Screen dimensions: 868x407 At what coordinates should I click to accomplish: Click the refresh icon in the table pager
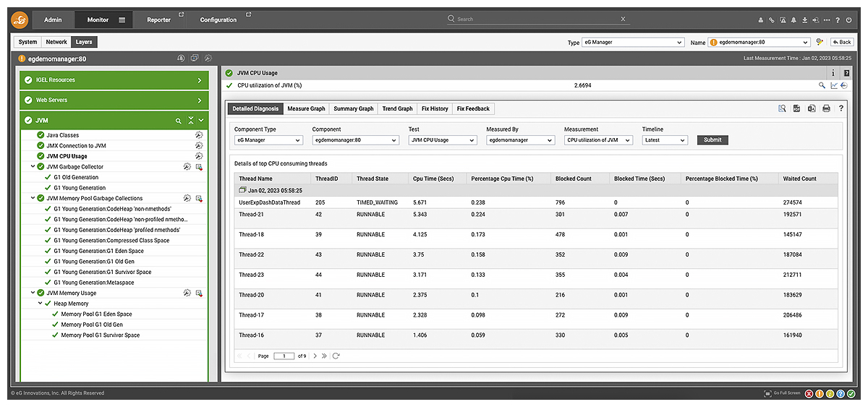[336, 356]
